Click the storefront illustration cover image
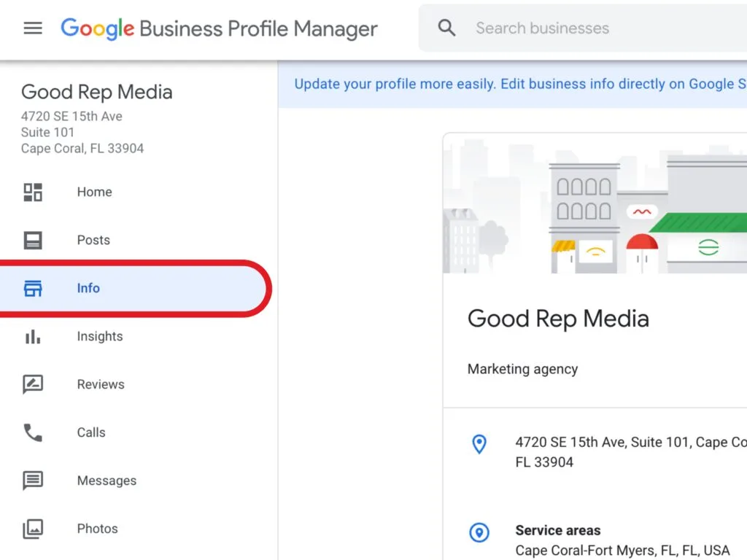 point(595,203)
